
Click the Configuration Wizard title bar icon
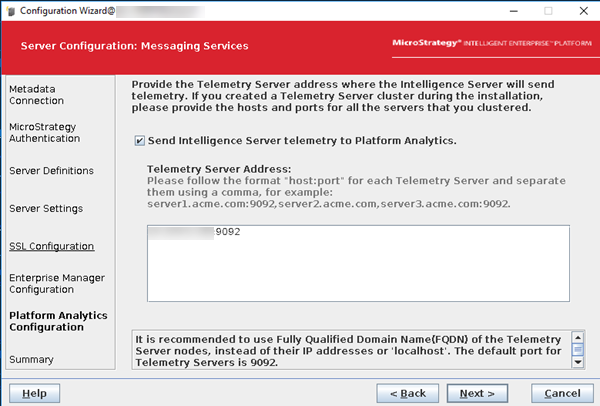click(10, 10)
